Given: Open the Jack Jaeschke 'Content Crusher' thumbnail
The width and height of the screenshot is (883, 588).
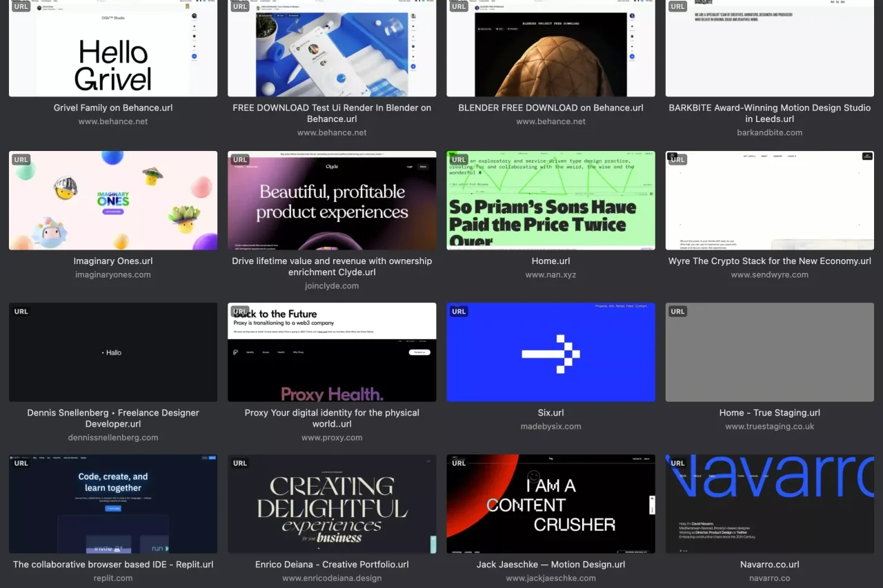Looking at the screenshot, I should 550,504.
